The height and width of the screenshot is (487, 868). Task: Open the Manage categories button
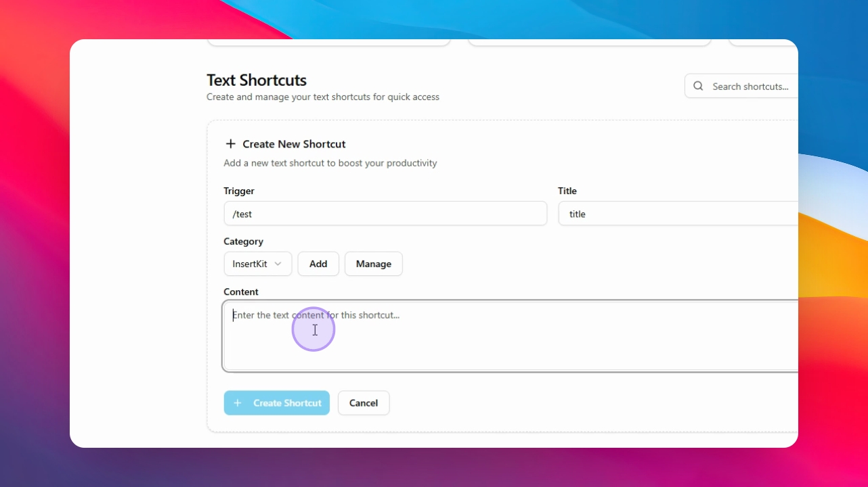pyautogui.click(x=374, y=264)
